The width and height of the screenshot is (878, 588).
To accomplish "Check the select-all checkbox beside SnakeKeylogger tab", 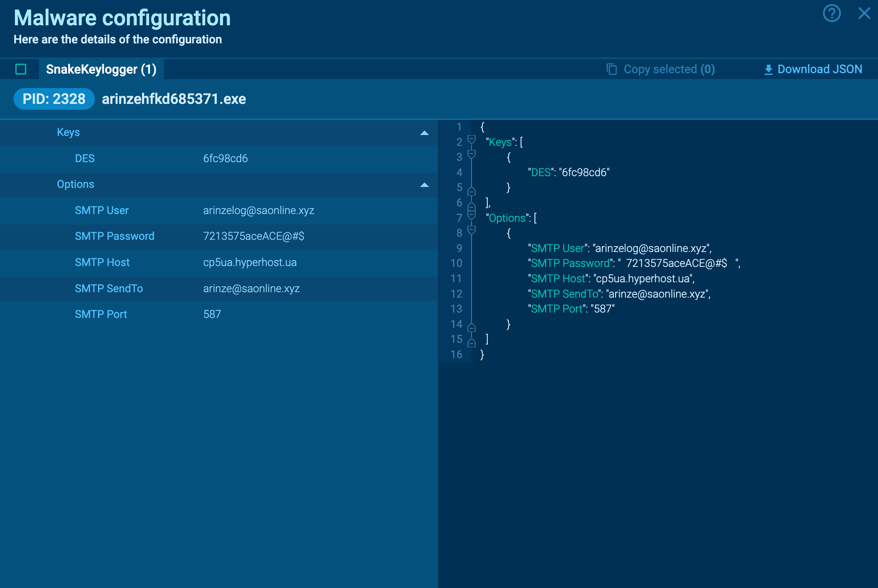I will point(20,69).
